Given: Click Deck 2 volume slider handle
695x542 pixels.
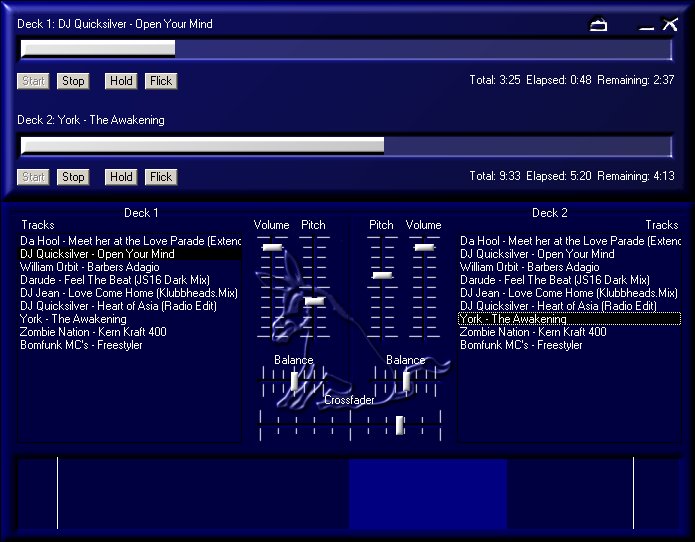Looking at the screenshot, I should 424,247.
